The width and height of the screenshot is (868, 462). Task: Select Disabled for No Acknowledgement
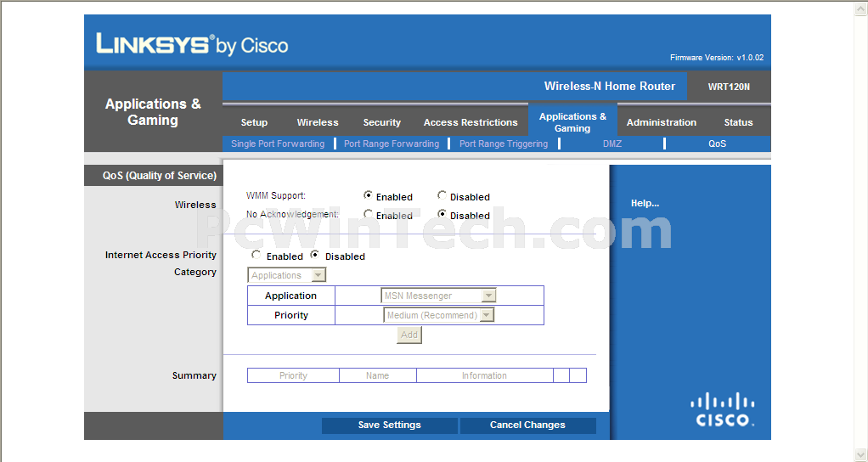pos(442,213)
